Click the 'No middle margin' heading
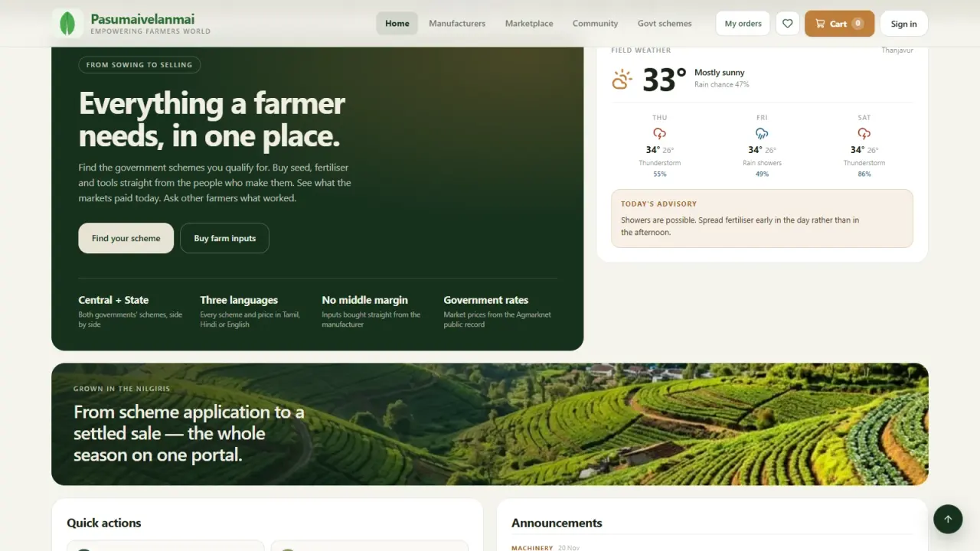The image size is (980, 551). (364, 300)
